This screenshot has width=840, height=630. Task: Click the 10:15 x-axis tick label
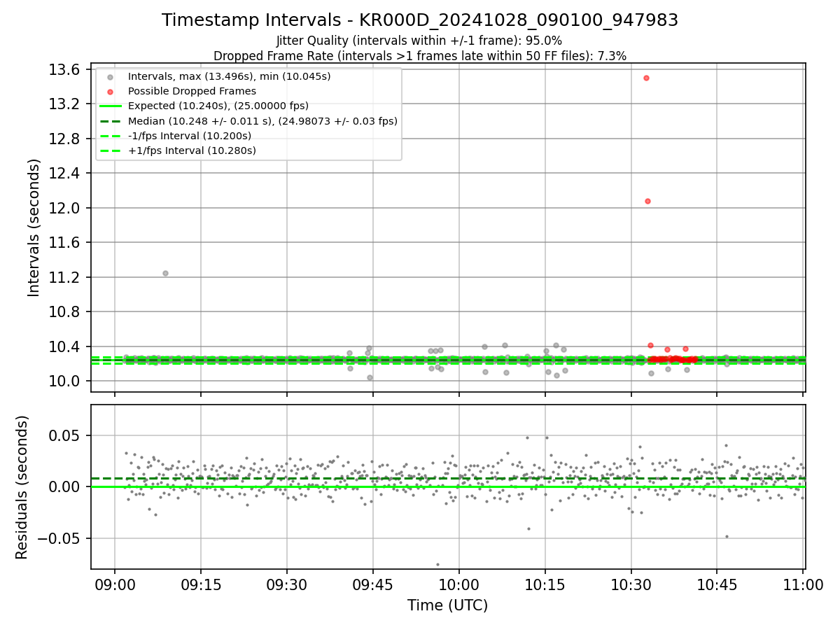coord(545,584)
